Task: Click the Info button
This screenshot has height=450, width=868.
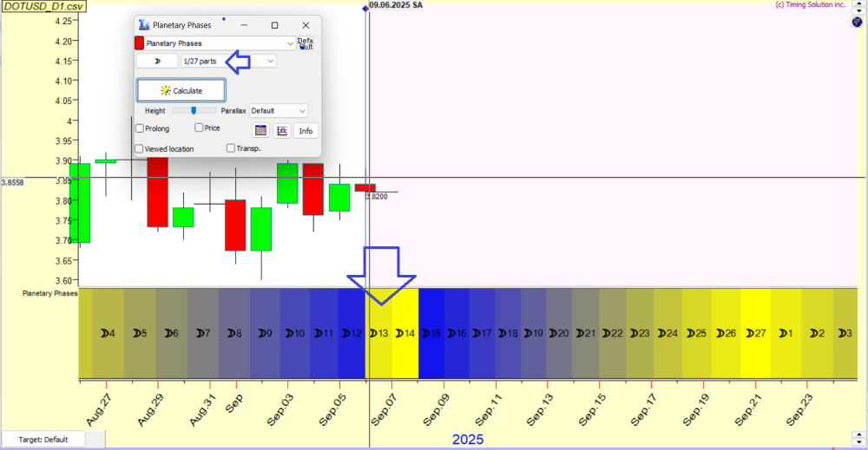Action: (x=306, y=131)
